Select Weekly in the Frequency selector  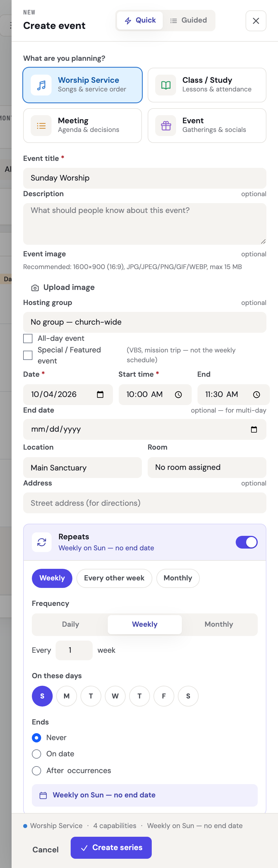pos(145,624)
